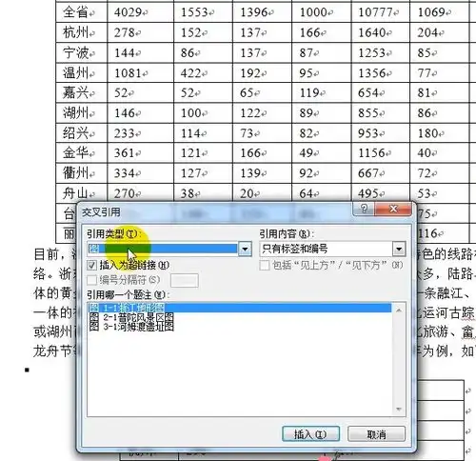Click the 1396 table cell
The image size is (476, 461).
click(x=262, y=12)
